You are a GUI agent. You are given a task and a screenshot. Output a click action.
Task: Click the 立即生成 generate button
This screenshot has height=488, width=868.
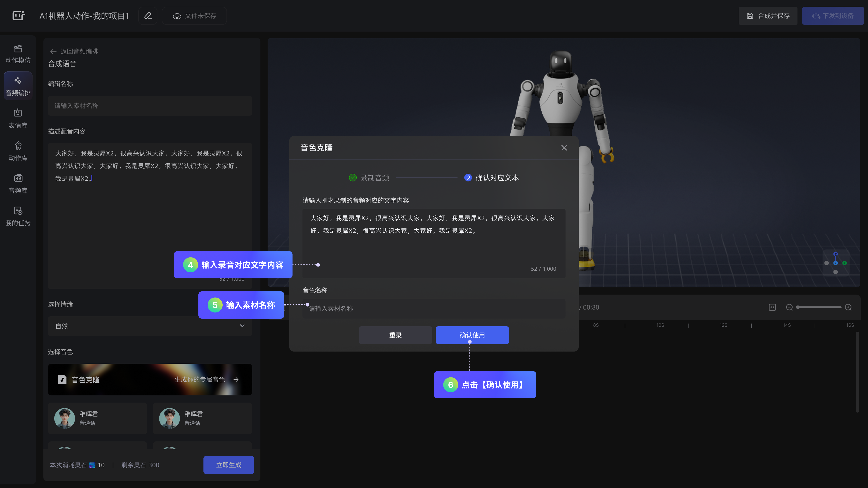coord(228,465)
